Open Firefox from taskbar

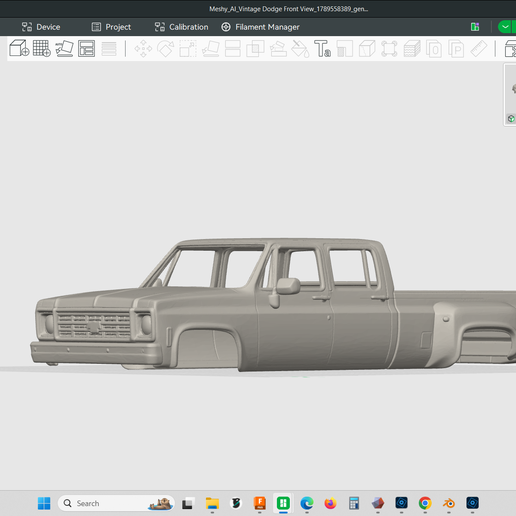pos(330,503)
